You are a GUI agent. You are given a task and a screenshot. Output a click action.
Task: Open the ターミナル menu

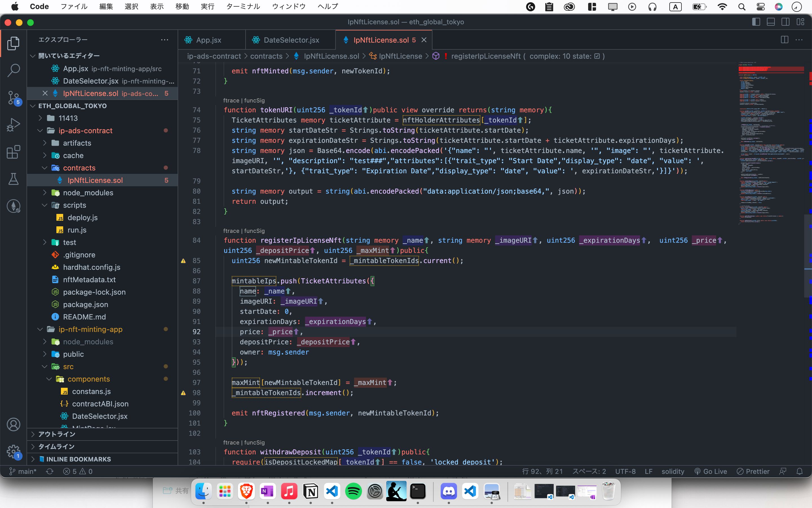[x=243, y=6]
